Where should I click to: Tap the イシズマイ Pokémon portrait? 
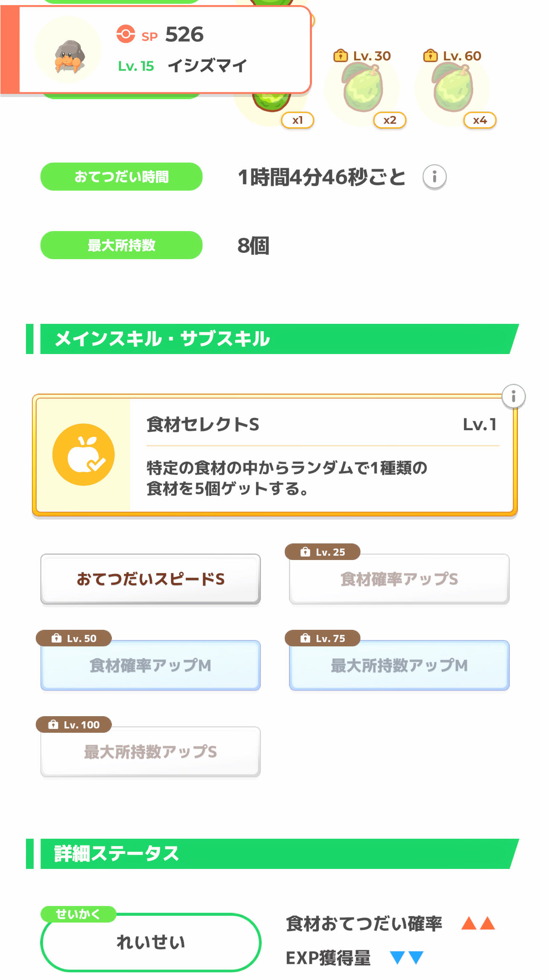[68, 50]
